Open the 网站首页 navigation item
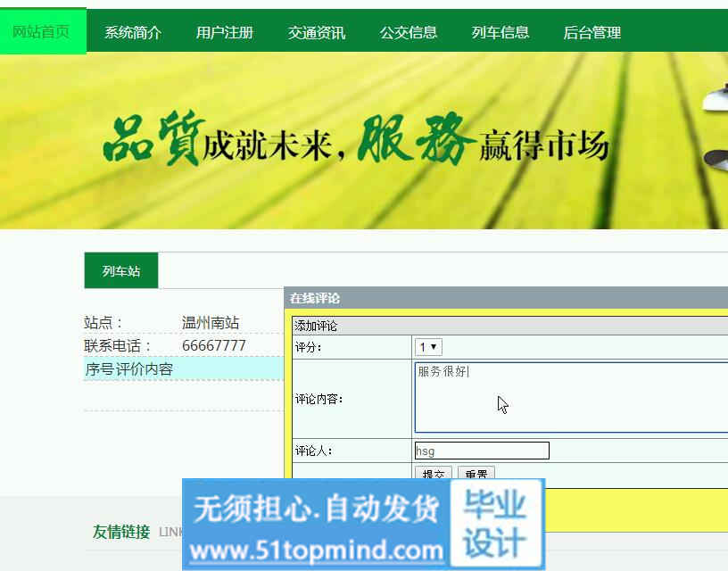Viewport: 728px width, 571px height. point(42,32)
